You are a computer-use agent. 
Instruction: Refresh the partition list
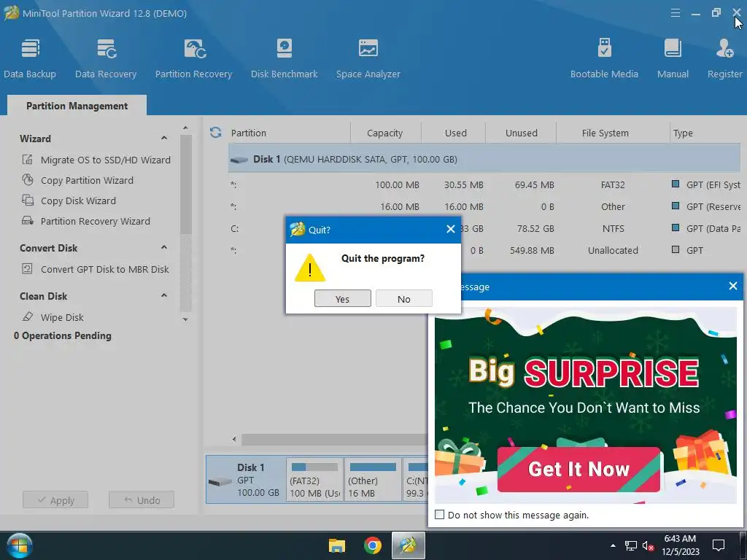[x=216, y=133]
